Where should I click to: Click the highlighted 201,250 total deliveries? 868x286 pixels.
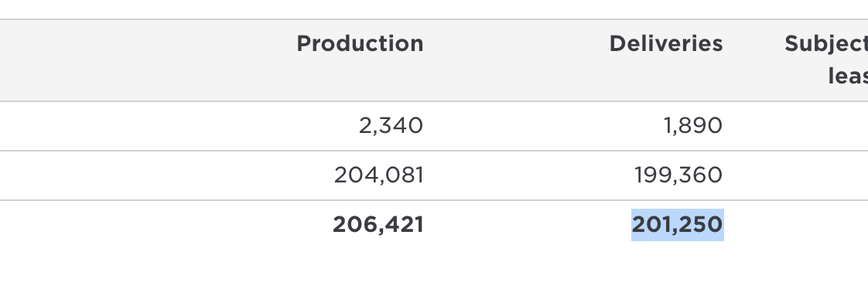click(x=677, y=225)
